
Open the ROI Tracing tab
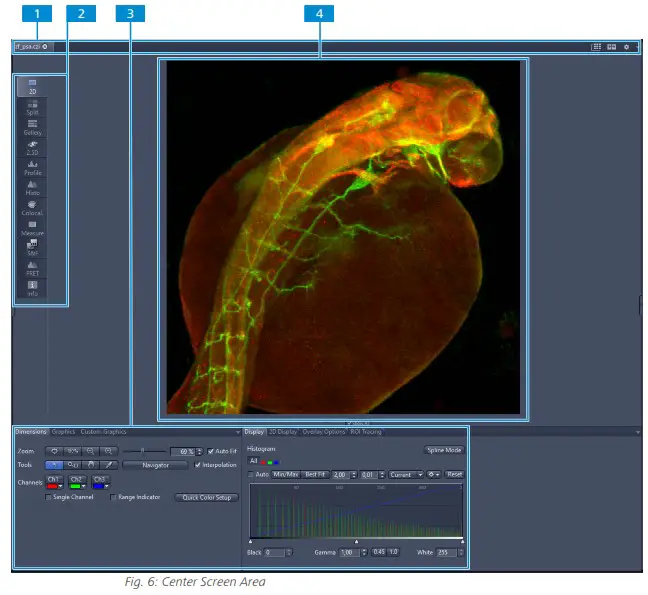click(366, 432)
